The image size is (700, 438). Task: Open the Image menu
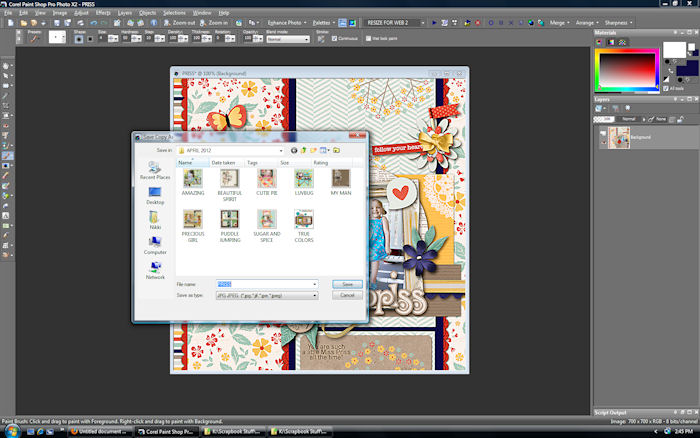60,13
